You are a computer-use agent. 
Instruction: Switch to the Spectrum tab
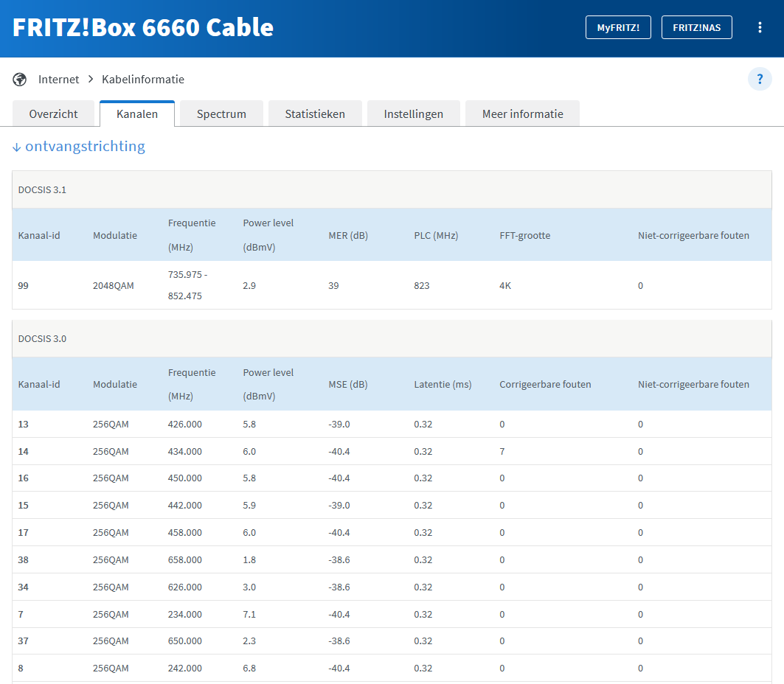(x=221, y=114)
